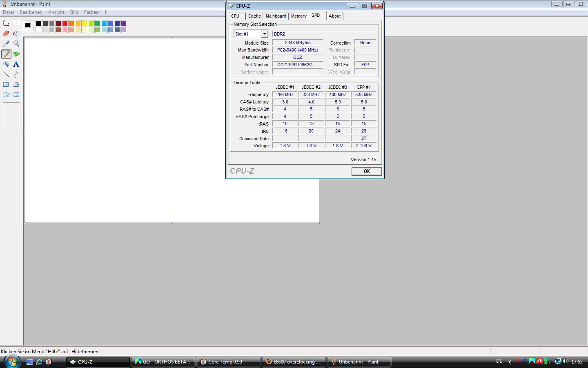Select the Brush tool in Paint
Image resolution: width=588 pixels, height=368 pixels.
pyautogui.click(x=16, y=54)
